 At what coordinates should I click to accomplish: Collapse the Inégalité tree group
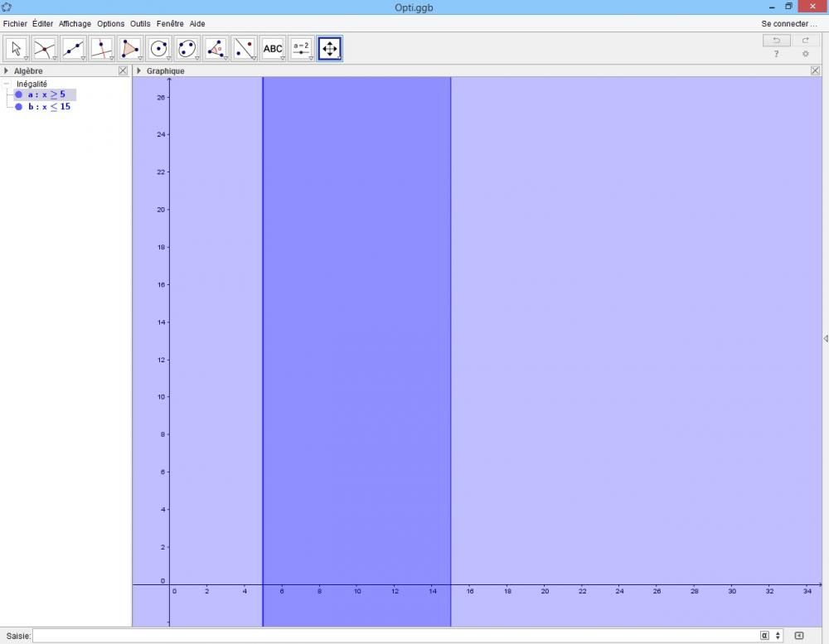tap(7, 84)
